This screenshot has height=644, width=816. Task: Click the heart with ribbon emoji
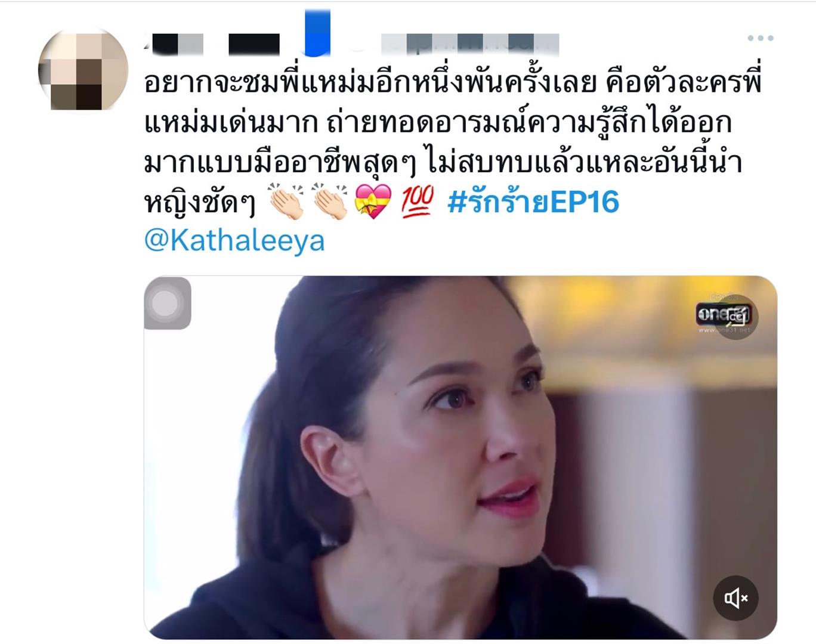point(373,202)
